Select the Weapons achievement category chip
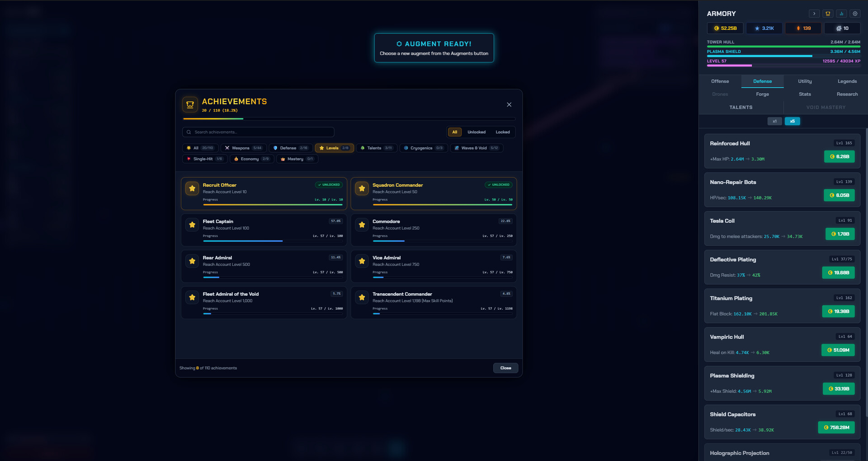 [x=244, y=148]
